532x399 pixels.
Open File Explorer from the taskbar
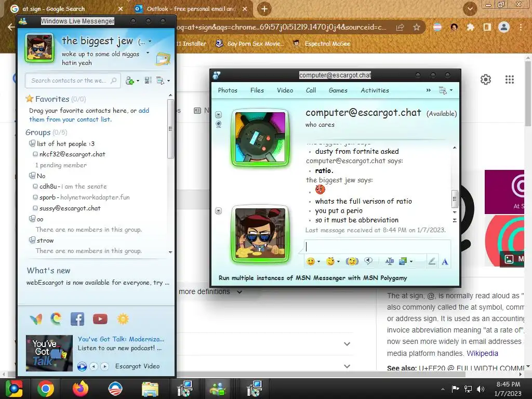pos(150,389)
